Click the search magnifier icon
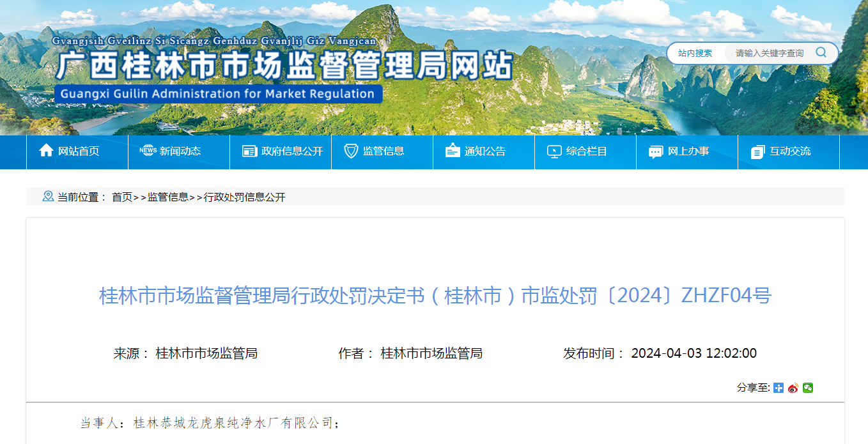The width and height of the screenshot is (868, 444). pyautogui.click(x=821, y=53)
